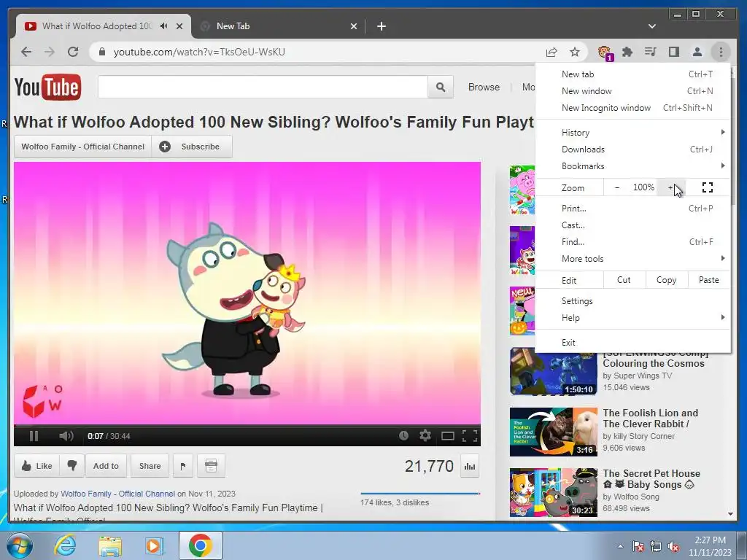Open The Secret Pet House thumbnail

pos(554,492)
